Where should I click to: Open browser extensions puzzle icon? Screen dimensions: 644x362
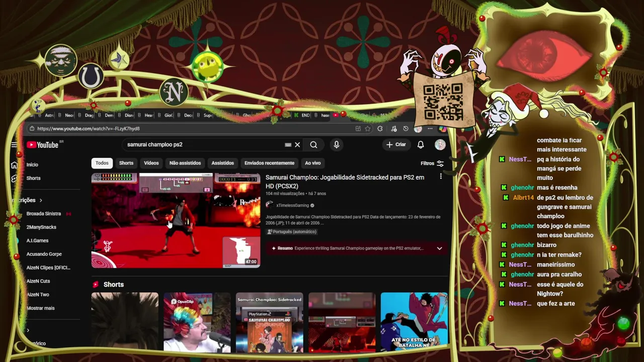(x=380, y=129)
